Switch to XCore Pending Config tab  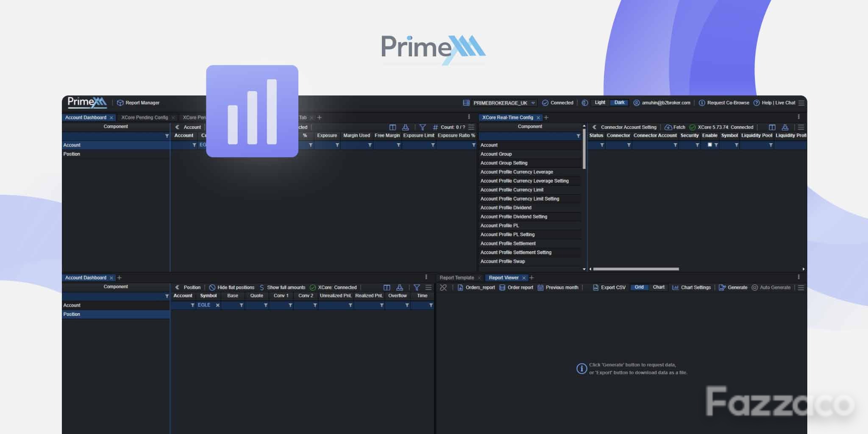click(145, 117)
